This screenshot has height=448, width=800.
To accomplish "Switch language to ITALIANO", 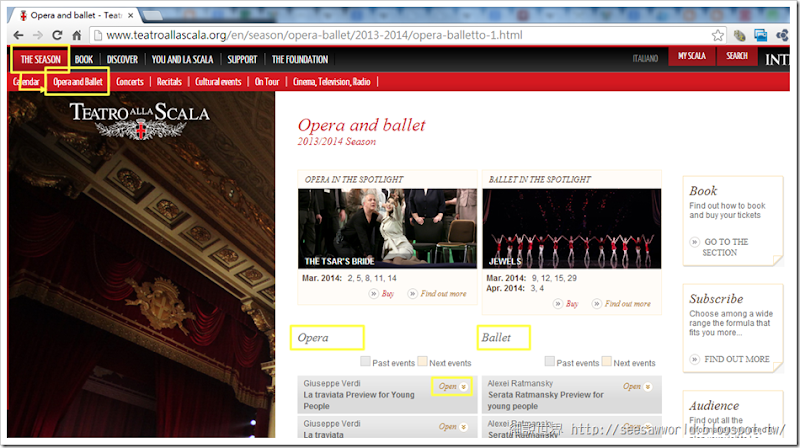I will (x=645, y=59).
